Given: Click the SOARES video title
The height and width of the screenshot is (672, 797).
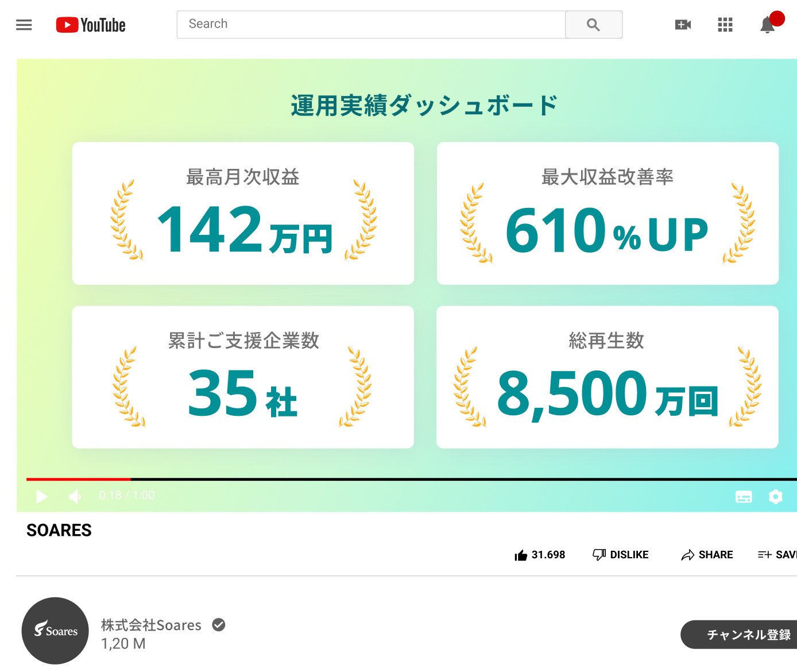Looking at the screenshot, I should tap(58, 530).
